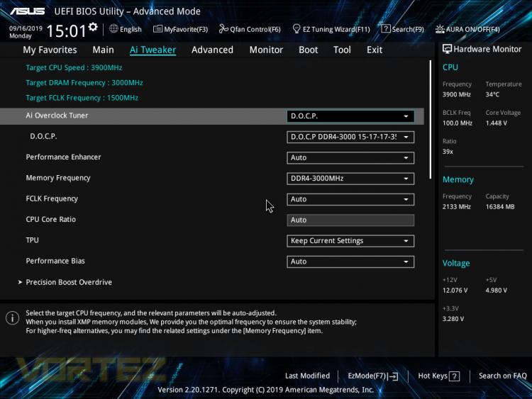Click the EZ Tuning Wizard bulb icon

point(297,29)
